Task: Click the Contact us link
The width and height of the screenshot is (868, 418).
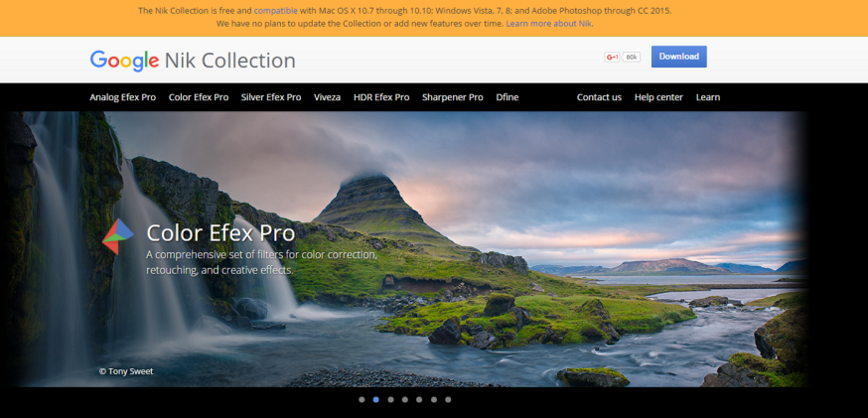Action: pyautogui.click(x=599, y=97)
